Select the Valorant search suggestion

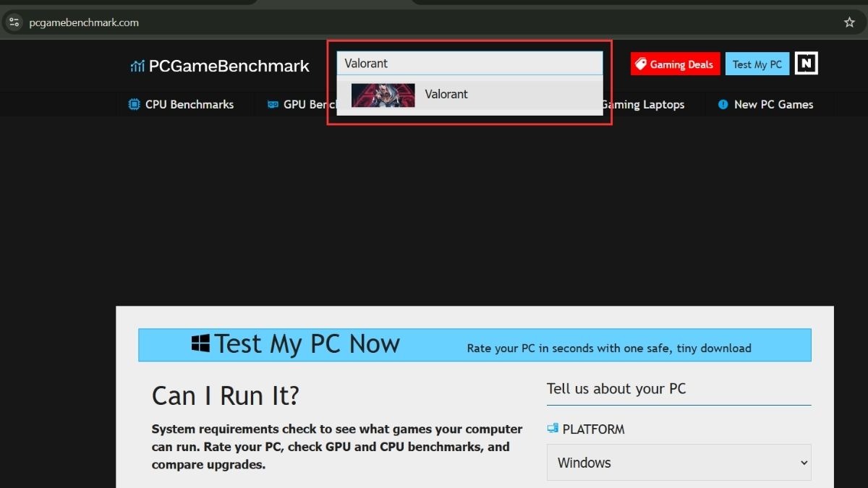[x=469, y=94]
